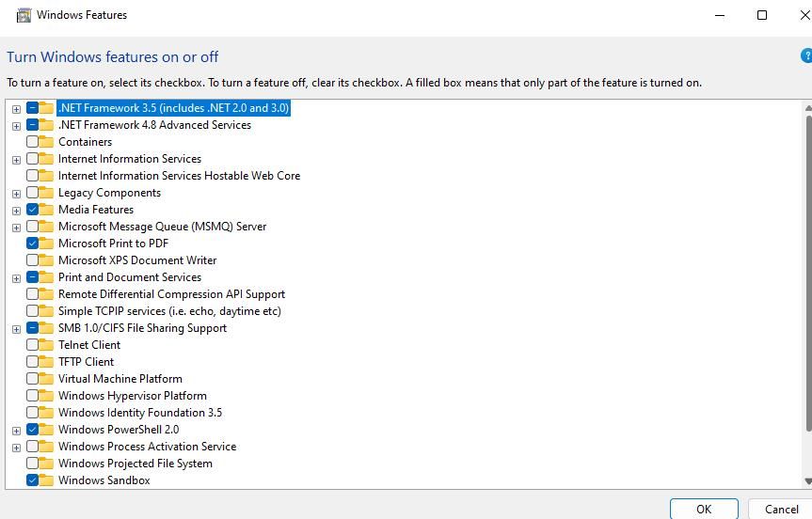
Task: Confirm changes with the OK button
Action: pyautogui.click(x=704, y=510)
